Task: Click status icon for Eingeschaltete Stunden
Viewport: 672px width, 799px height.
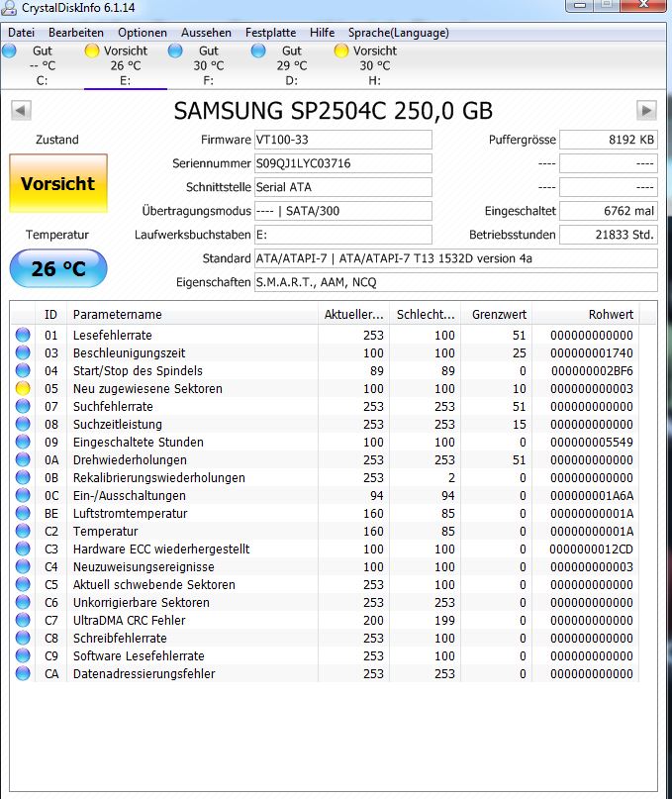Action: (x=23, y=442)
